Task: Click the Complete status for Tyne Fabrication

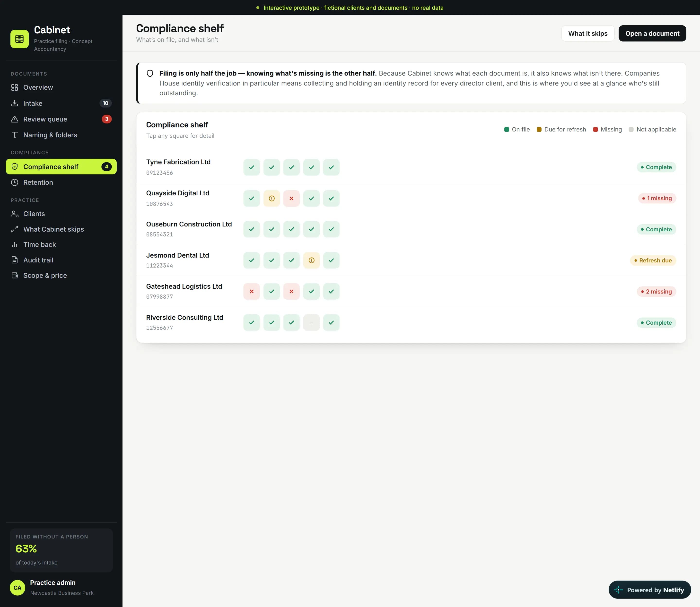Action: coord(656,167)
